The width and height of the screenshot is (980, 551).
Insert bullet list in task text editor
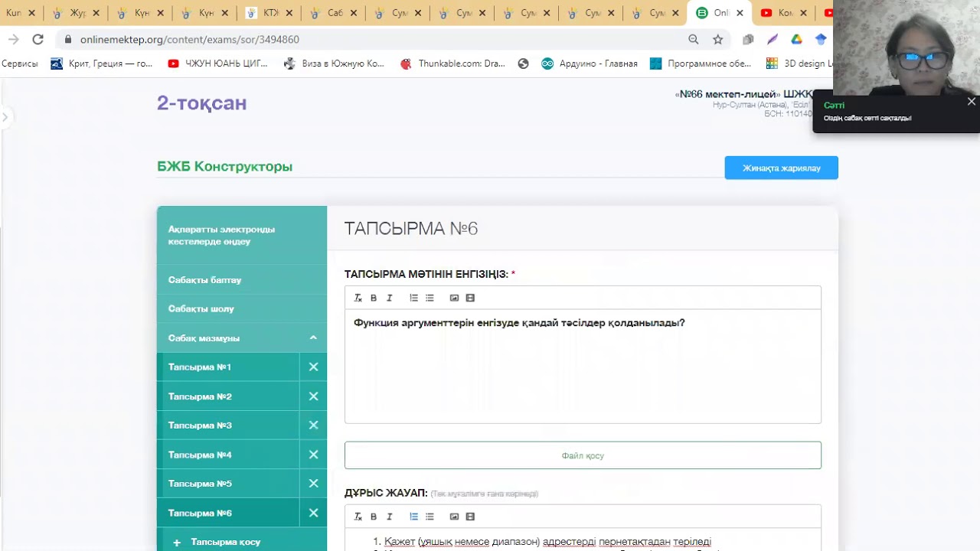tap(430, 298)
